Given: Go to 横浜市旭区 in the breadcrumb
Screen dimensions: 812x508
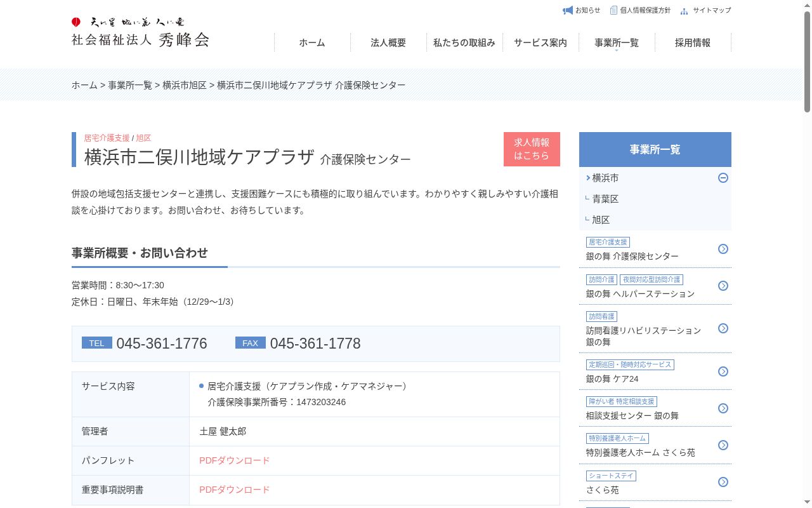Looking at the screenshot, I should pos(185,85).
